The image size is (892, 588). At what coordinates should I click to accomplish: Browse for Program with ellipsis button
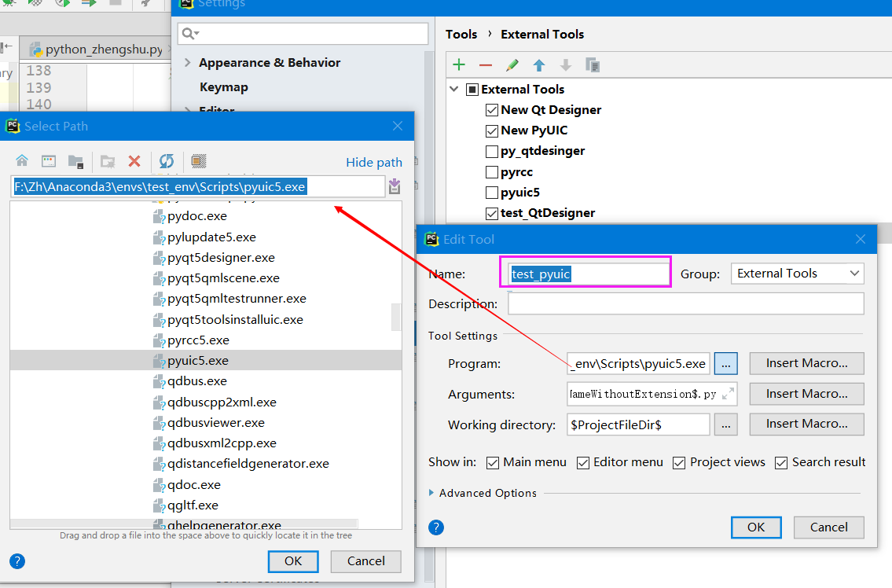tap(726, 363)
